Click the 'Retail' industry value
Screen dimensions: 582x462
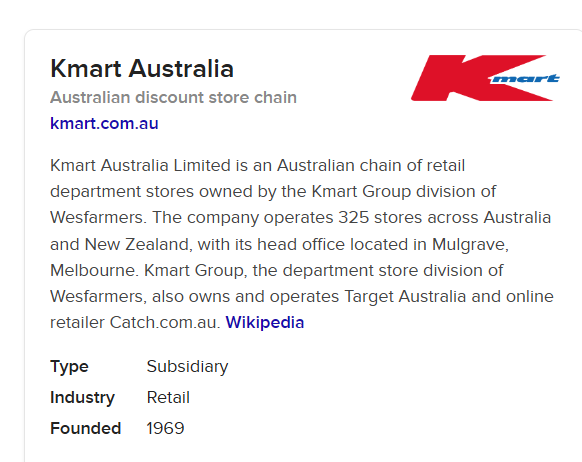[x=168, y=397]
